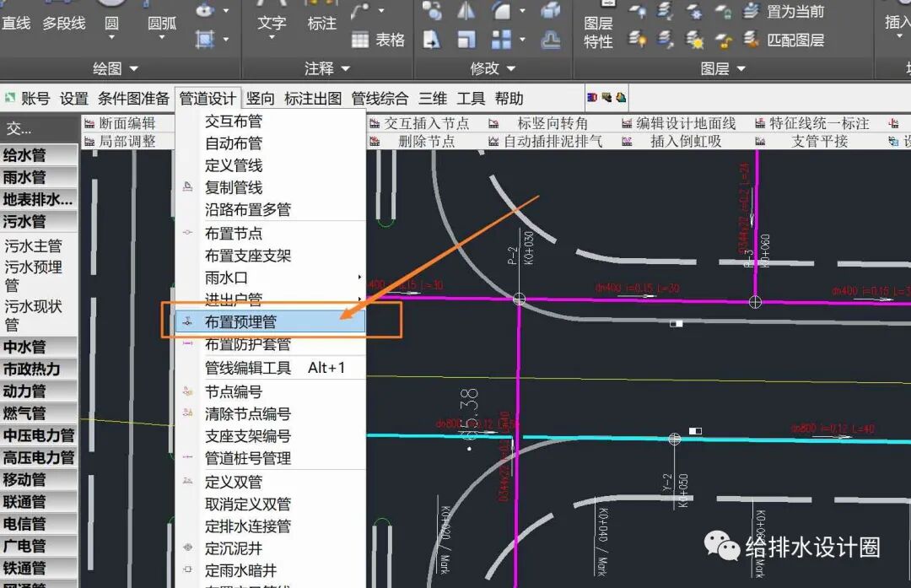Open the fillet dropdown arrow in 修改
The height and width of the screenshot is (588, 911).
tap(522, 10)
